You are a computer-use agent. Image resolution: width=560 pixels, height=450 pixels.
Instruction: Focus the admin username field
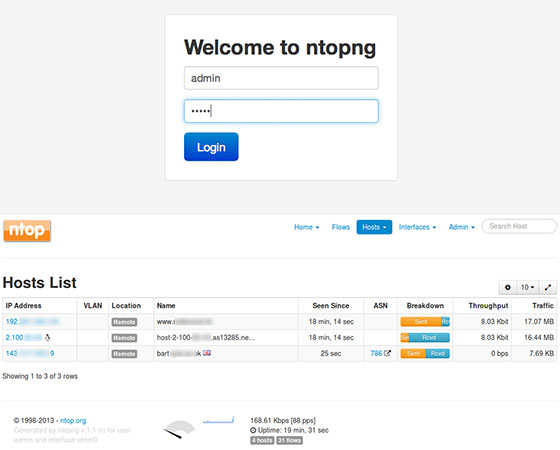click(281, 78)
